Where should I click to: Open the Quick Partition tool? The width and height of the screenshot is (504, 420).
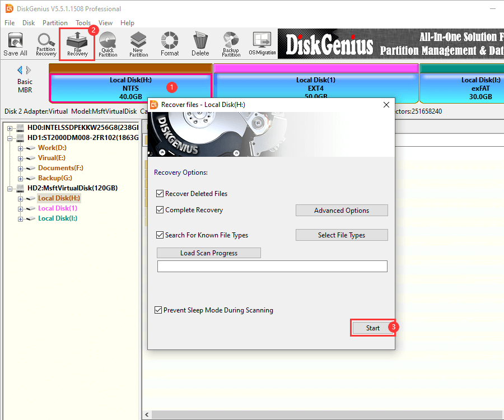[108, 44]
